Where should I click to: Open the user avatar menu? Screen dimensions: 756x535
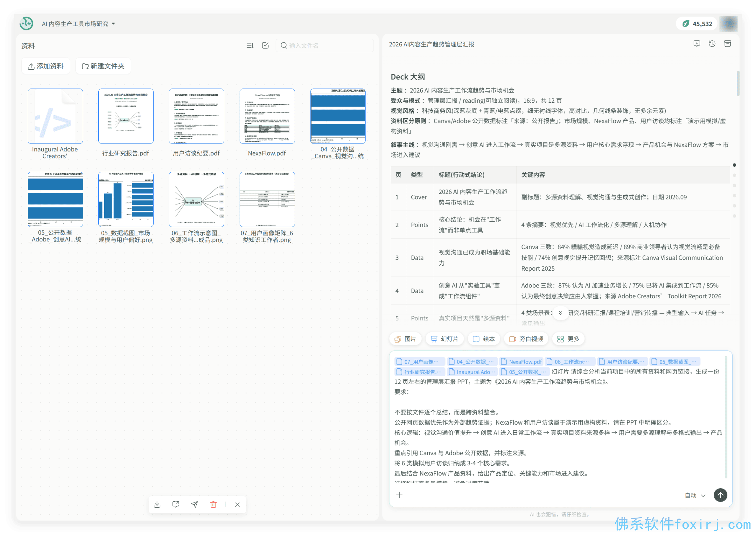(728, 24)
